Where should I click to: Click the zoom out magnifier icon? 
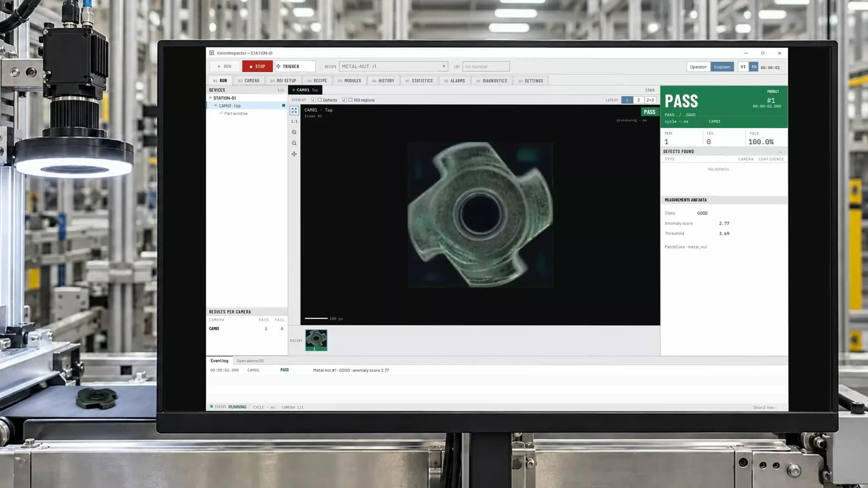294,143
